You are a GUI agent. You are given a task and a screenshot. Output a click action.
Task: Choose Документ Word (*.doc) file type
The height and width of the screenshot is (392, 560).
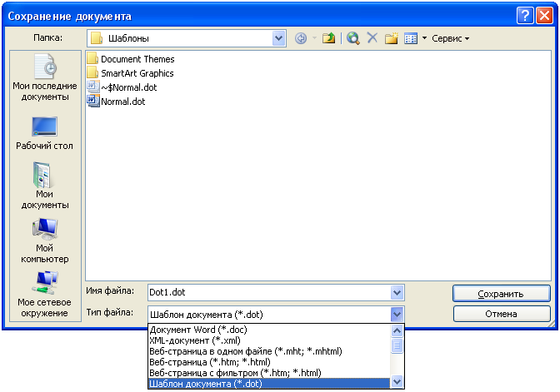click(x=269, y=330)
